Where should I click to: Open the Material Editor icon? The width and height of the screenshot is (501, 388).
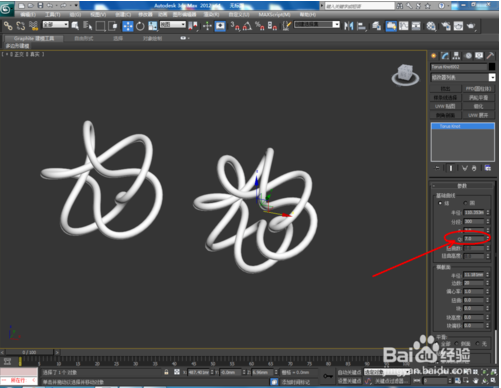431,26
